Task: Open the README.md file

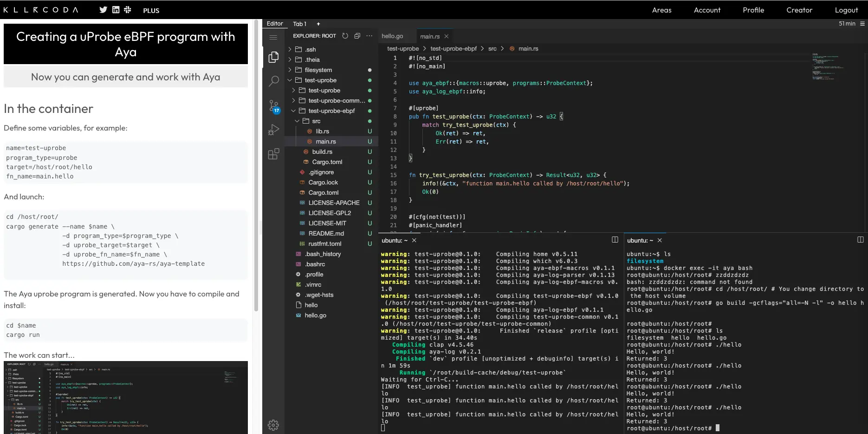Action: pos(331,233)
